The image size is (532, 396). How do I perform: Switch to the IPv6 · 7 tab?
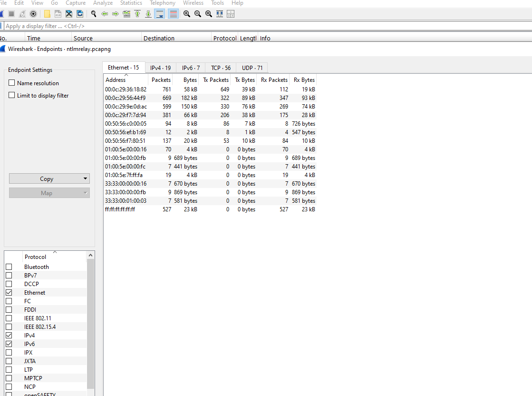point(191,68)
